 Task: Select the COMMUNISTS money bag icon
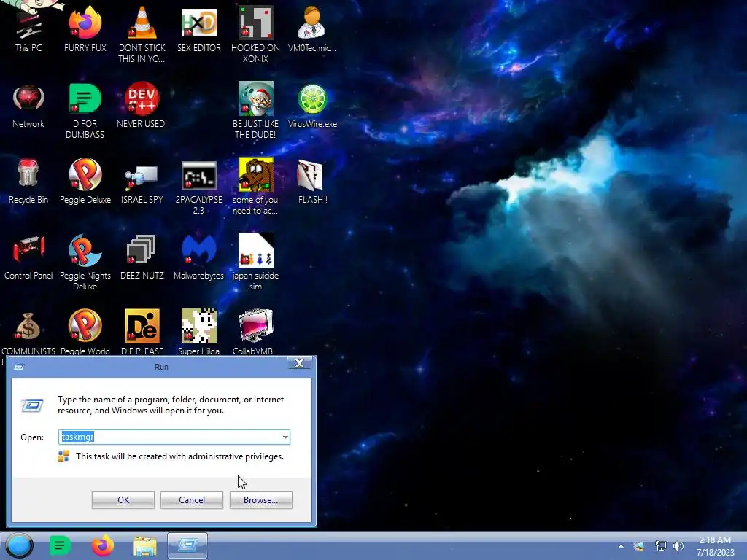[x=28, y=332]
